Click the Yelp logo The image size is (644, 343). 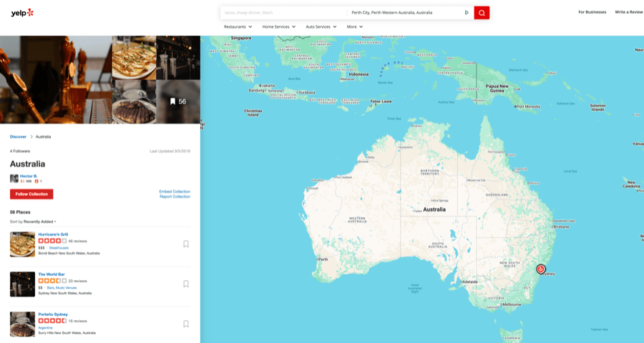(x=22, y=13)
